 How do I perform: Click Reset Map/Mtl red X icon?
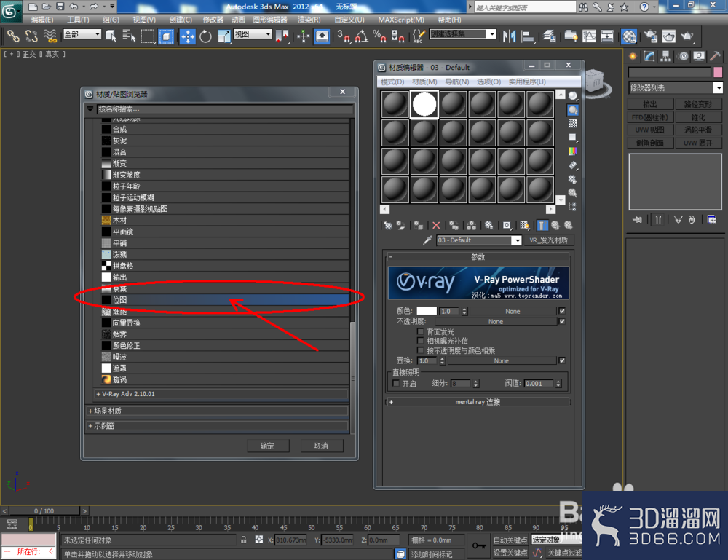(436, 225)
